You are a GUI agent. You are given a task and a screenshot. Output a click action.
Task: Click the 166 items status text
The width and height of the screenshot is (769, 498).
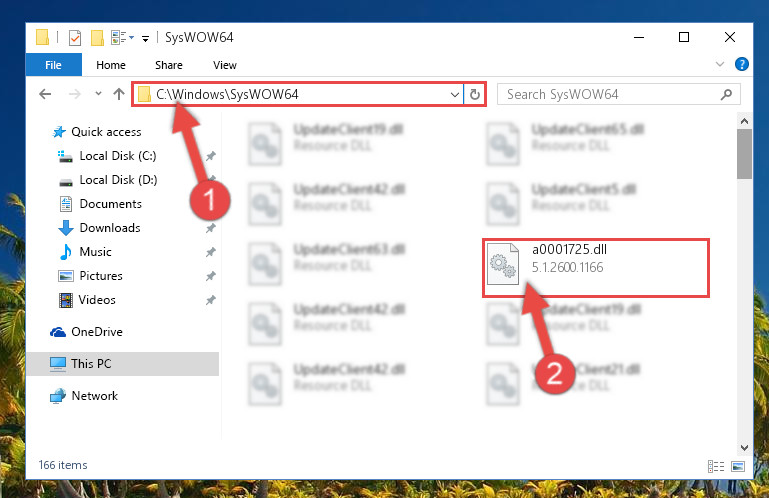(63, 465)
